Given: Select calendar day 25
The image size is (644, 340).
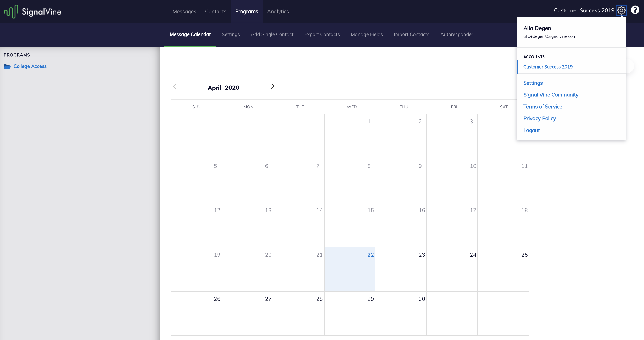Looking at the screenshot, I should click(504, 269).
